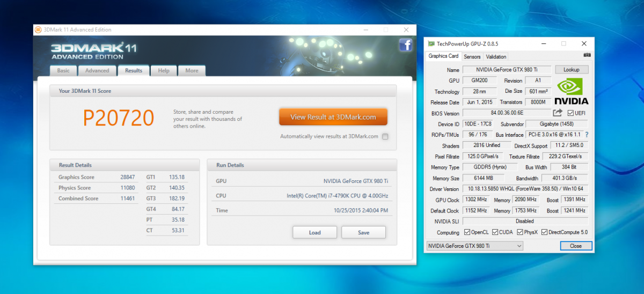Click the Combined Score value 11461
The image size is (644, 294).
click(129, 199)
